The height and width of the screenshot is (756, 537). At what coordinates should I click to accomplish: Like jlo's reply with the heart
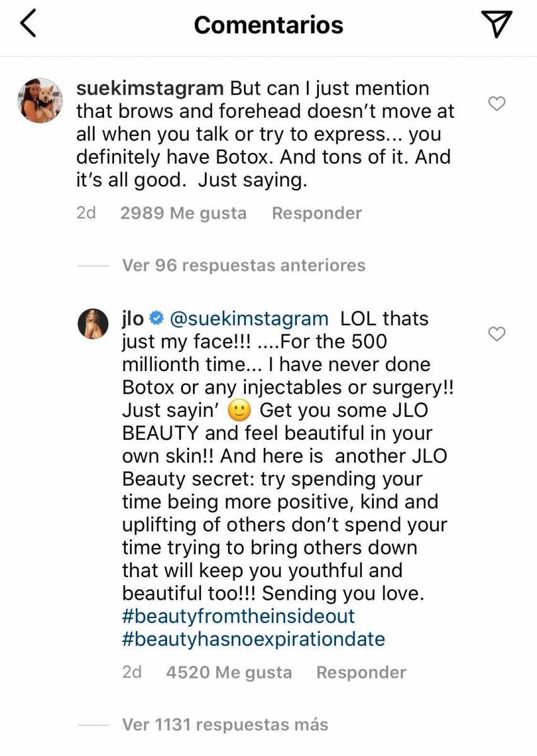click(x=497, y=334)
